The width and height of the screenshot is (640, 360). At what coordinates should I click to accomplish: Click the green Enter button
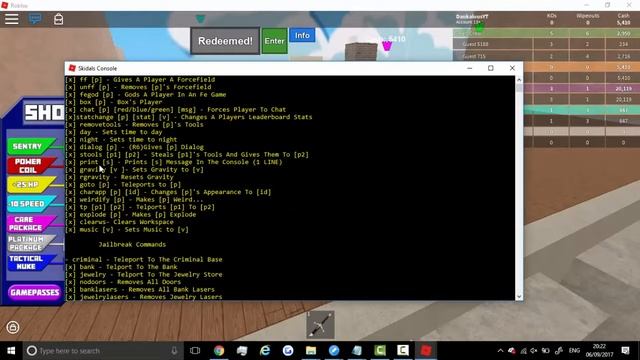pos(274,41)
